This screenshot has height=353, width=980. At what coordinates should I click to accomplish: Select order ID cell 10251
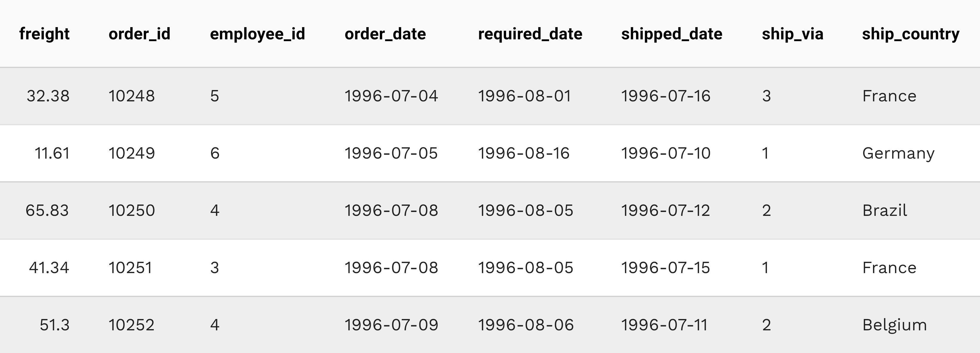click(130, 268)
